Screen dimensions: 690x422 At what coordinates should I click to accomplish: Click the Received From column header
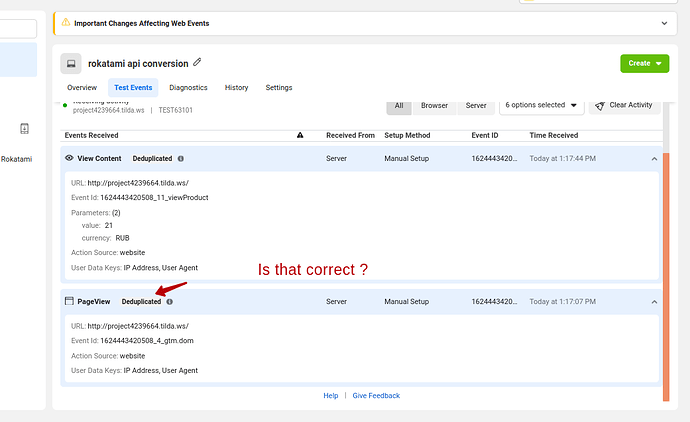tap(350, 136)
